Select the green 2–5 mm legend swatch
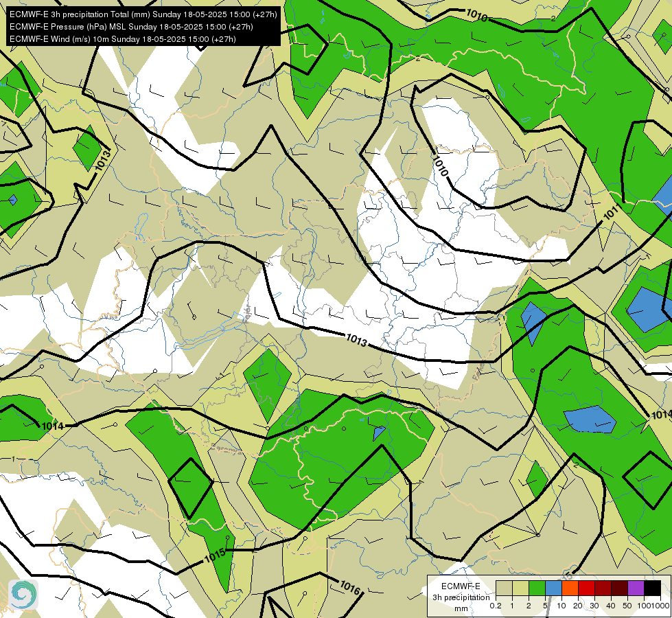The image size is (672, 618). click(537, 588)
